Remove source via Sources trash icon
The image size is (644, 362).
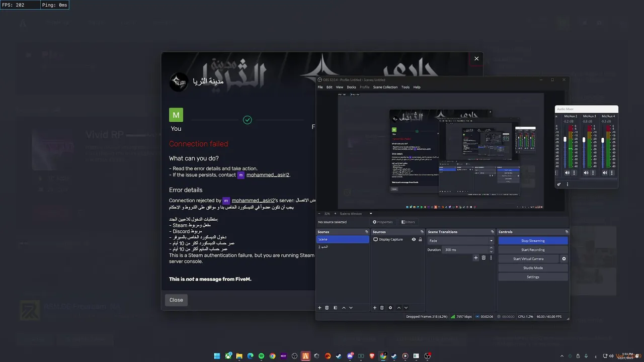tap(382, 308)
